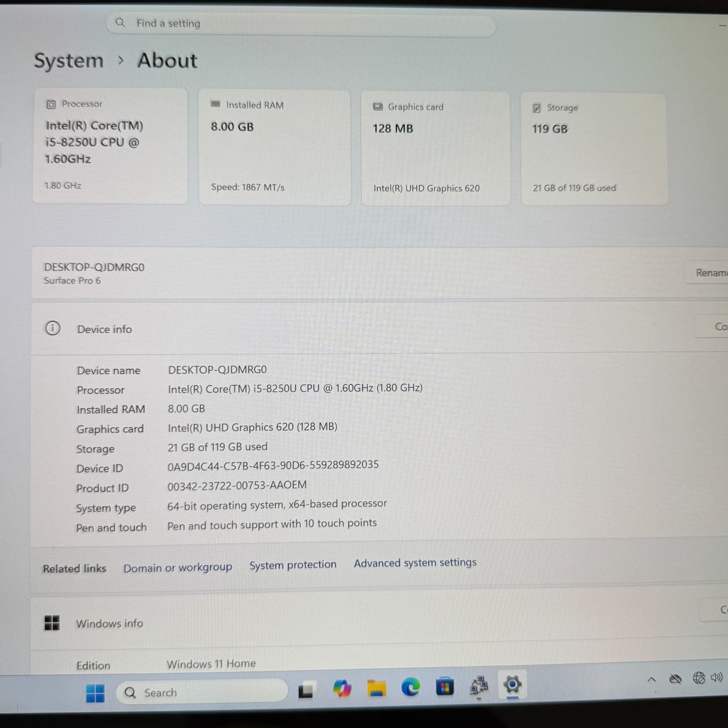Launch Copilot from the taskbar
Screen dimensions: 728x728
(342, 688)
